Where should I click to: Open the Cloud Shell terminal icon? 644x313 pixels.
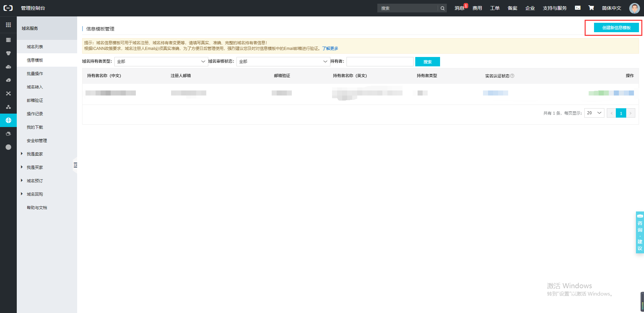tap(578, 8)
